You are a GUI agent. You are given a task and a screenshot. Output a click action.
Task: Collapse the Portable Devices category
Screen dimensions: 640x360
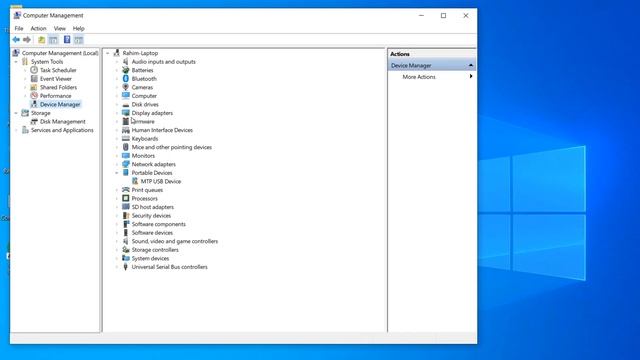pos(117,173)
